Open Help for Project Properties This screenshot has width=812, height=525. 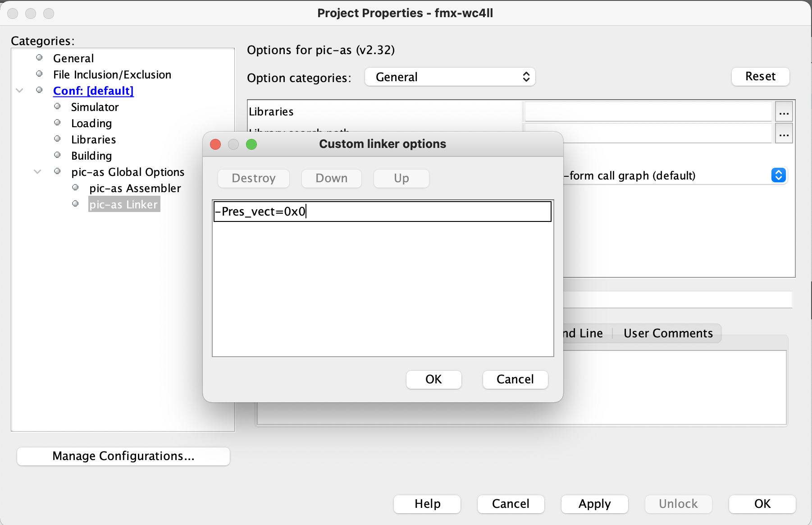pyautogui.click(x=427, y=504)
